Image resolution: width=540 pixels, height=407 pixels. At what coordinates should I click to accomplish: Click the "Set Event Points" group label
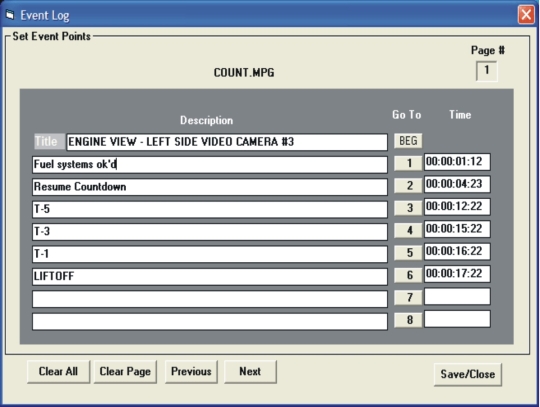pyautogui.click(x=51, y=36)
